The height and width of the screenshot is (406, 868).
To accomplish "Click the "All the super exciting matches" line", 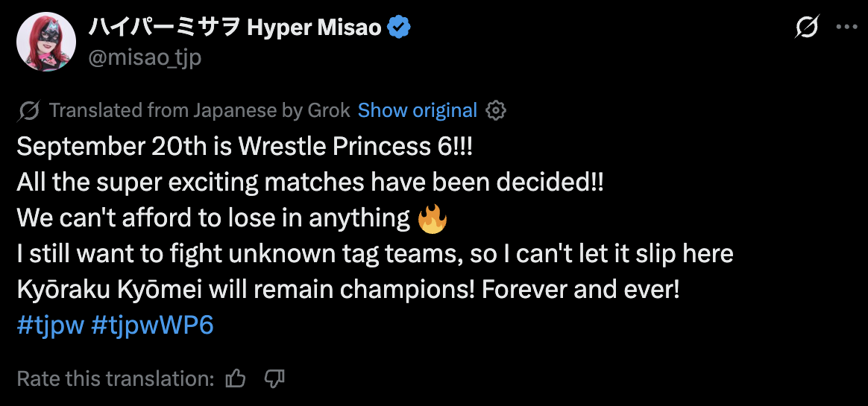I will point(309,183).
